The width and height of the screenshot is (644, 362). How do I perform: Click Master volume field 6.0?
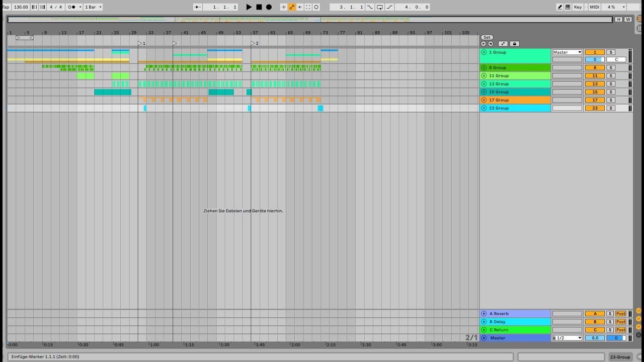[595, 338]
